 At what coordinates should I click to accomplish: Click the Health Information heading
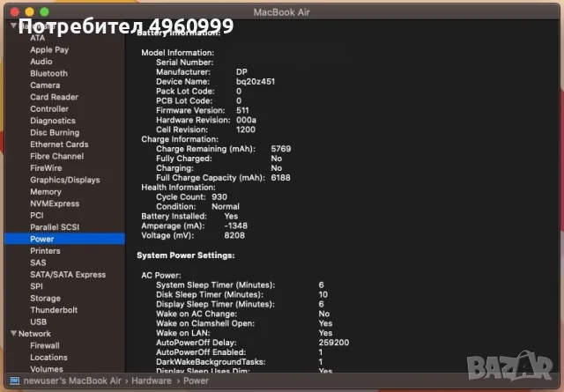pos(178,188)
